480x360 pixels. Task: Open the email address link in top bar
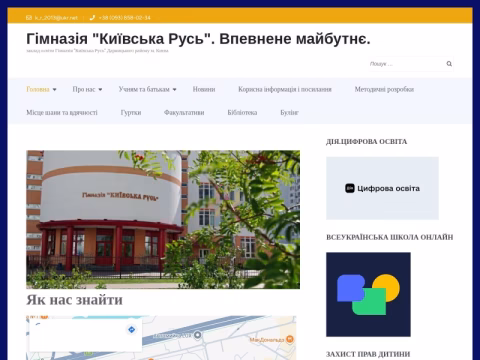coord(56,18)
